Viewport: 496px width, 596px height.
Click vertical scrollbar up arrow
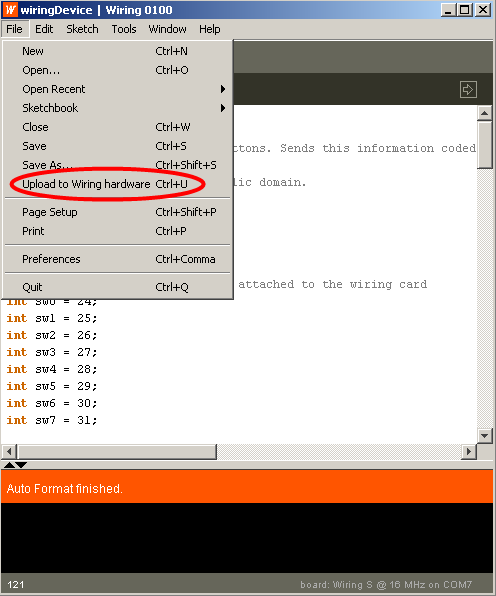click(x=484, y=113)
